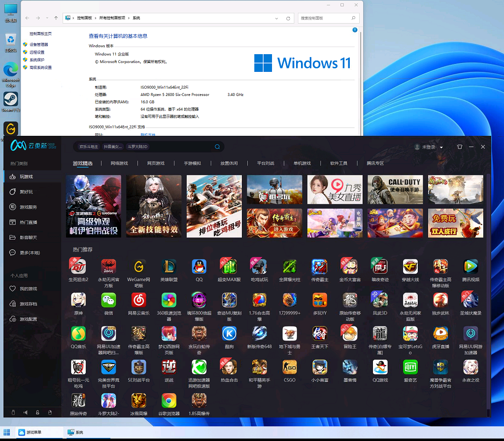Launch 网易云音乐 app icon

coord(138,300)
